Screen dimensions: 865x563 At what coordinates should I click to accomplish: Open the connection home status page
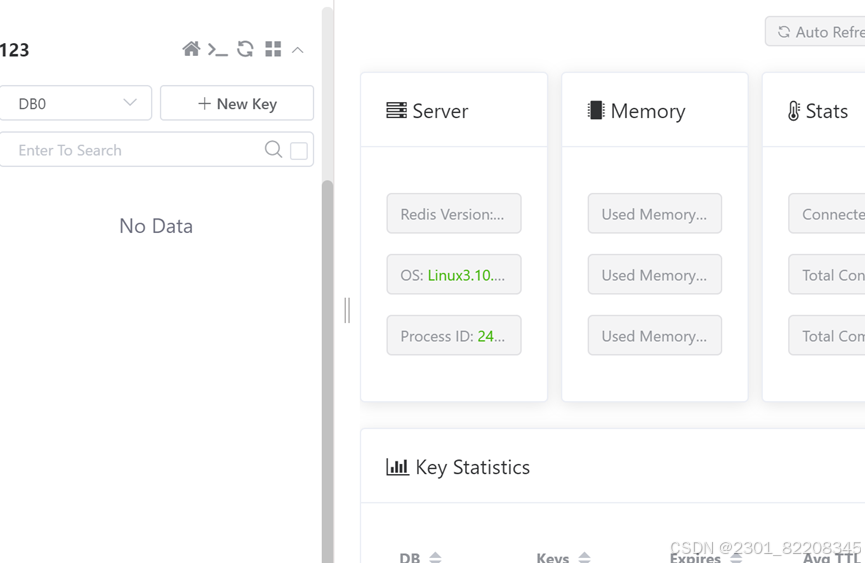(x=191, y=49)
